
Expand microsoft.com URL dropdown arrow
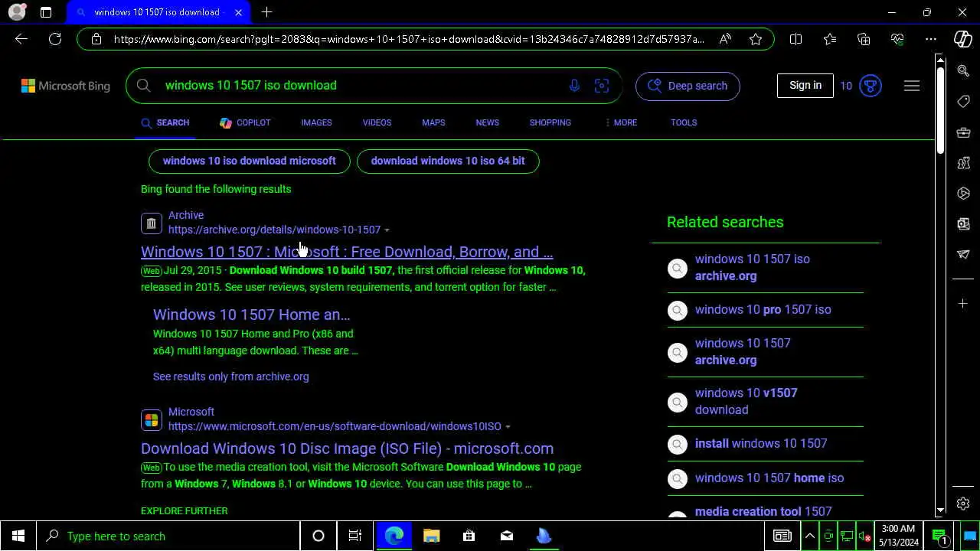508,427
